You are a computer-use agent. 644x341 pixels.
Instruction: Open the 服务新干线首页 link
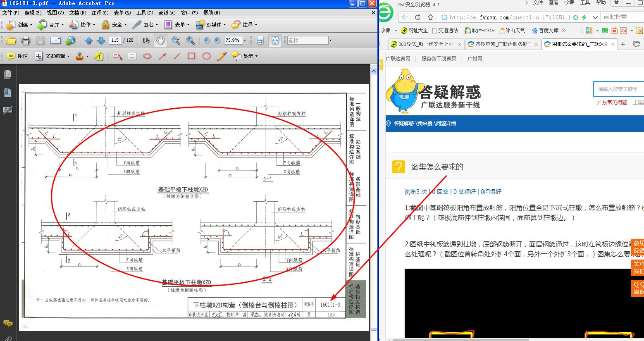[x=439, y=59]
